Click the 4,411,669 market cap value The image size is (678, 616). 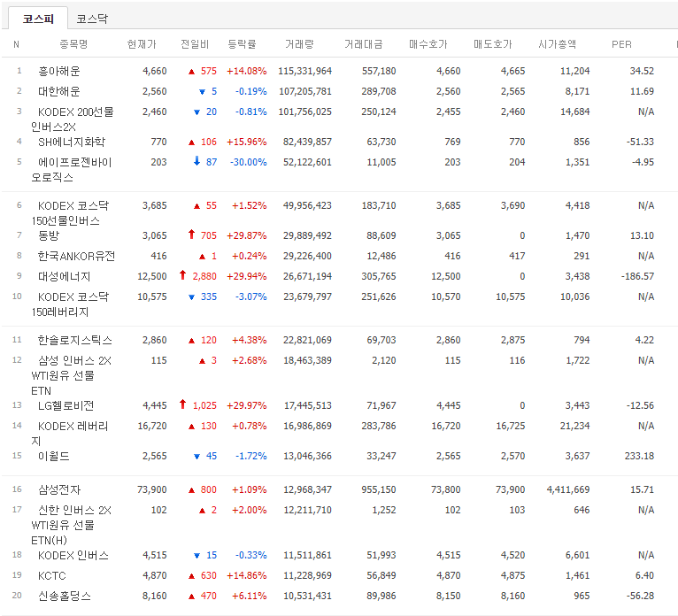coord(568,489)
